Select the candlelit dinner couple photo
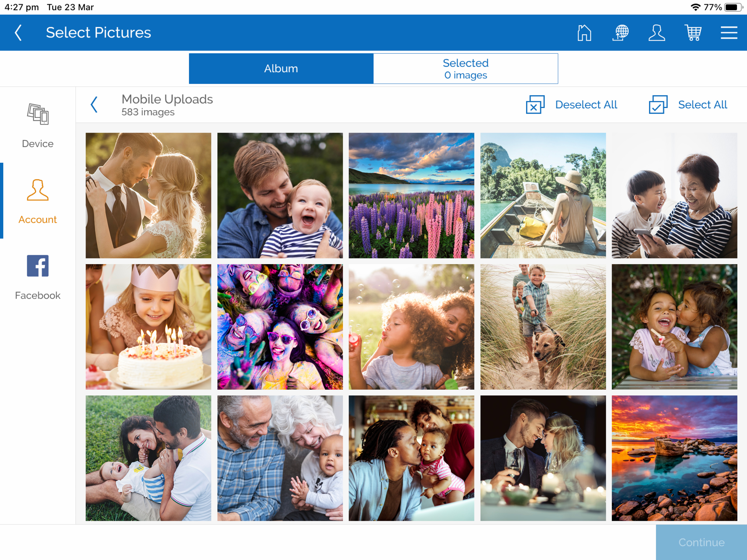 pos(543,458)
